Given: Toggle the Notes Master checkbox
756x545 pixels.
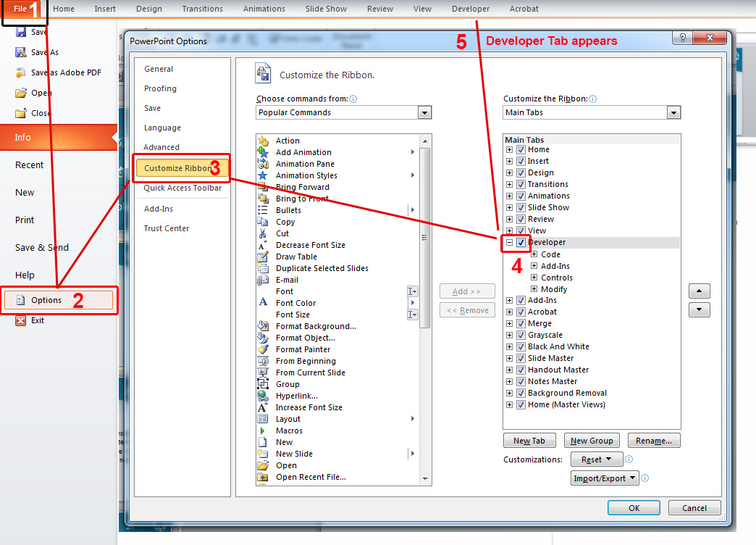Looking at the screenshot, I should 521,381.
